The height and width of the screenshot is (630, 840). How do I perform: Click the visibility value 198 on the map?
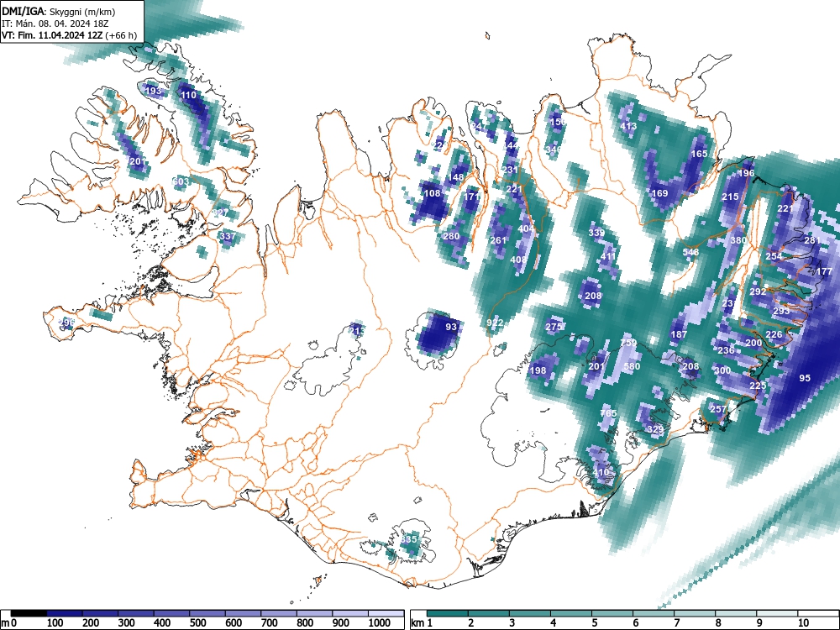pos(538,370)
